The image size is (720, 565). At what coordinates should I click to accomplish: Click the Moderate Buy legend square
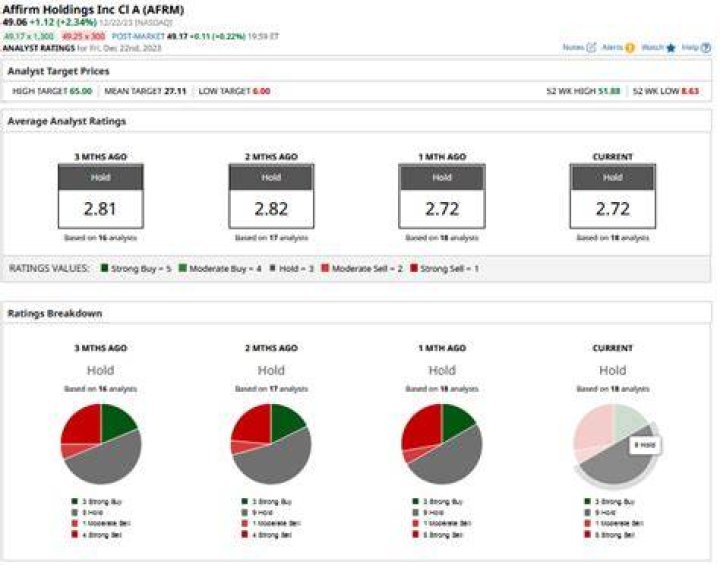[x=182, y=268]
